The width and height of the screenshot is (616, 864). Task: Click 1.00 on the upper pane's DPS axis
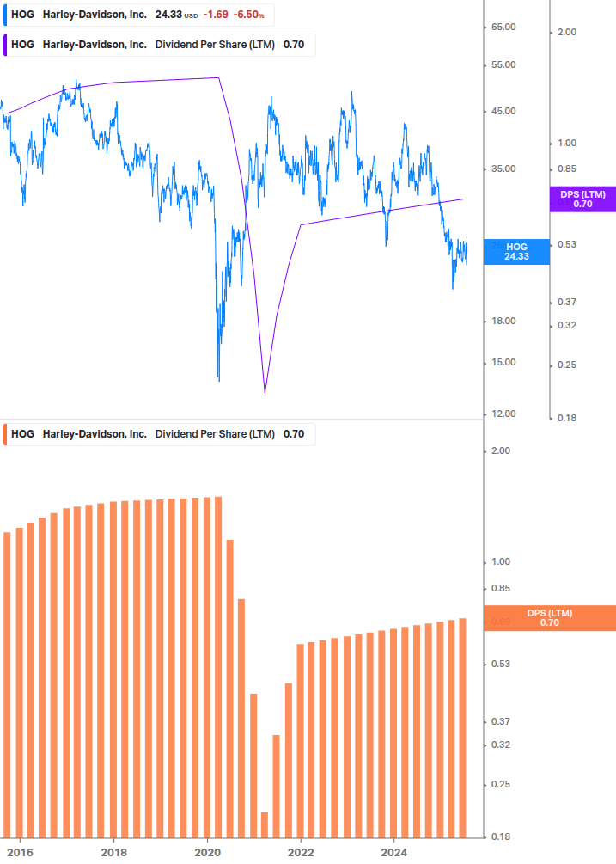[x=567, y=144]
